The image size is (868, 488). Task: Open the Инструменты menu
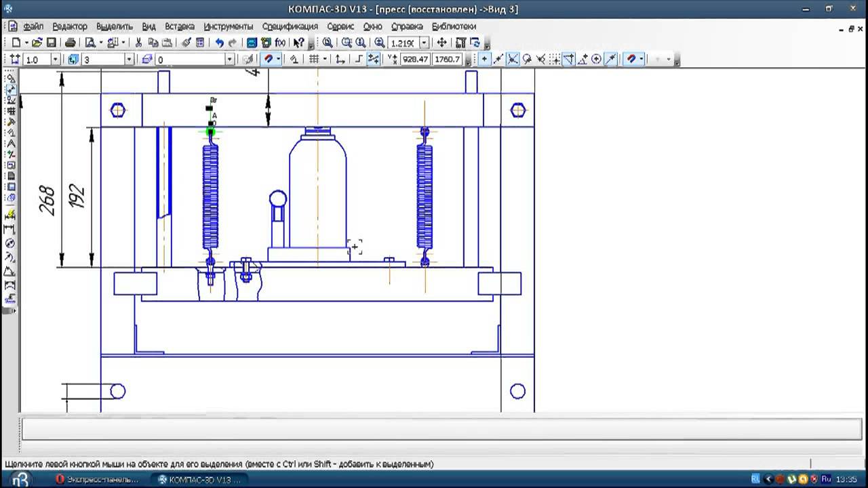(x=228, y=26)
